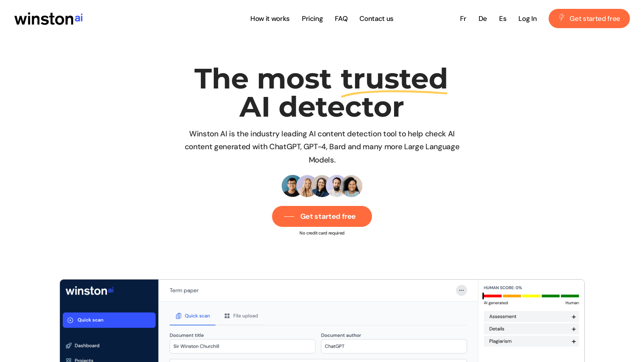The height and width of the screenshot is (362, 644).
Task: Click the 'Human' scale label
Action: [572, 303]
